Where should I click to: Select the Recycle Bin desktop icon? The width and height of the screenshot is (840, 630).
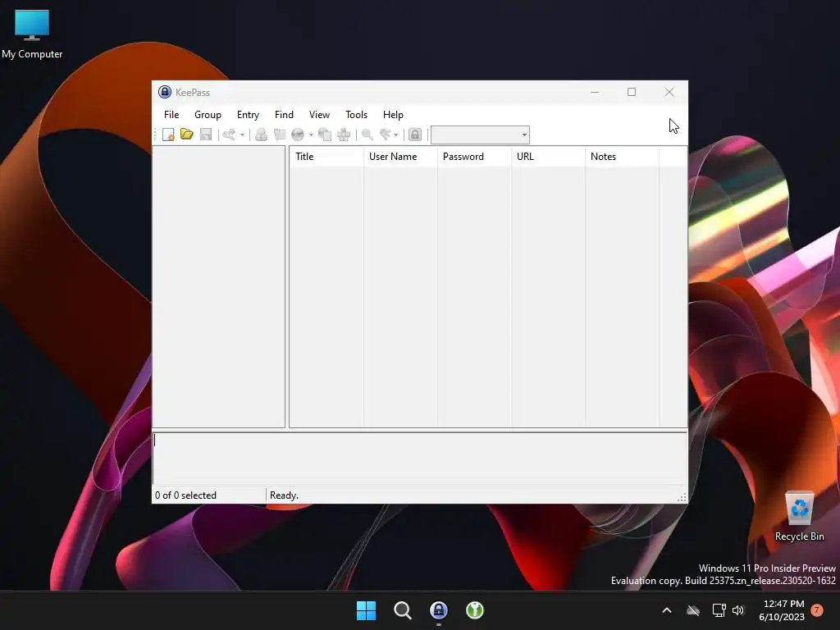pyautogui.click(x=799, y=516)
